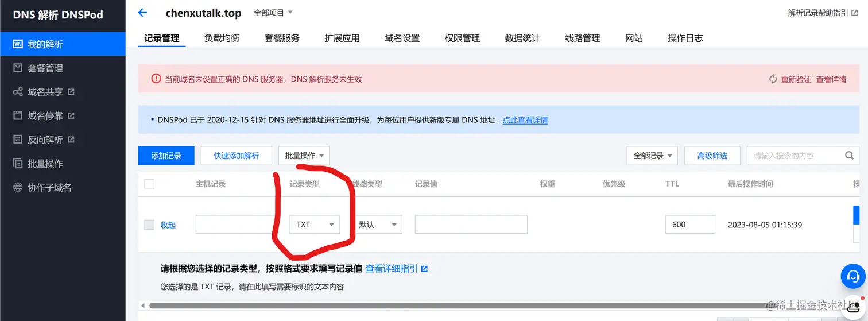Click the 协作子域名 globe icon
The height and width of the screenshot is (321, 868).
(18, 187)
